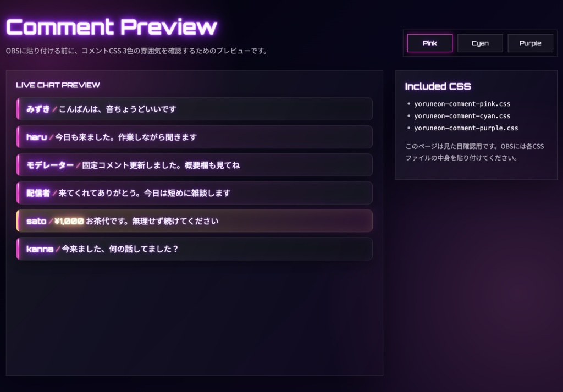
Task: Click the ¥1,000 donation amount
Action: click(69, 221)
